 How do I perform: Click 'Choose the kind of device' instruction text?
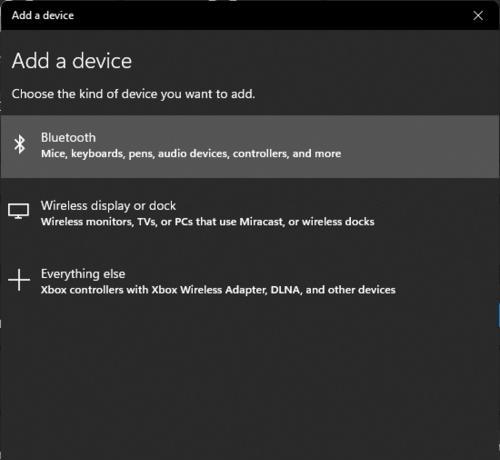(x=133, y=94)
